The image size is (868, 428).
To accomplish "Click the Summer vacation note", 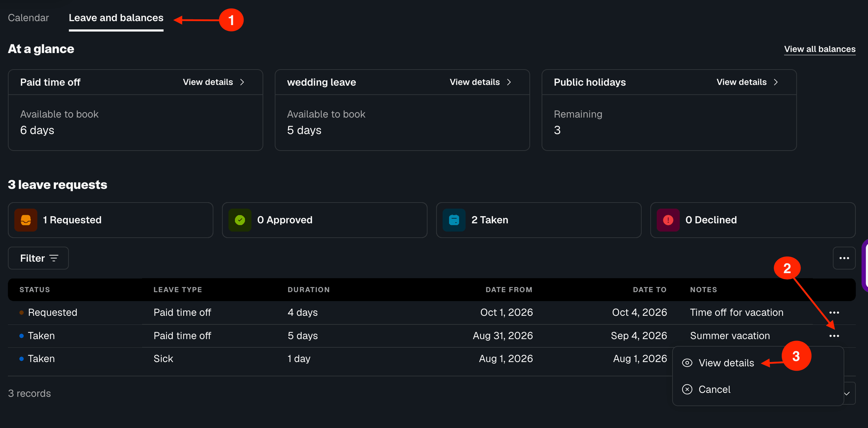I will pos(730,336).
